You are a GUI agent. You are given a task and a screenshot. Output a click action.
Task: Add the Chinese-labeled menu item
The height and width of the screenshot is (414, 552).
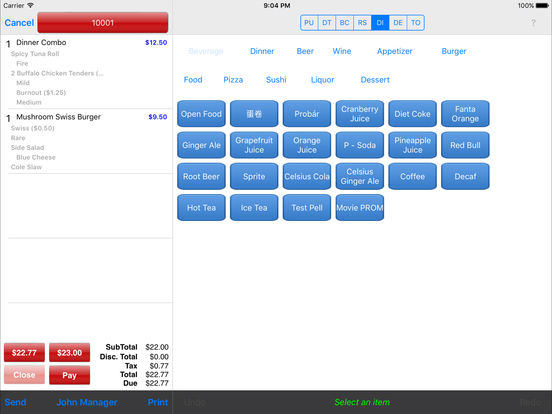[254, 114]
